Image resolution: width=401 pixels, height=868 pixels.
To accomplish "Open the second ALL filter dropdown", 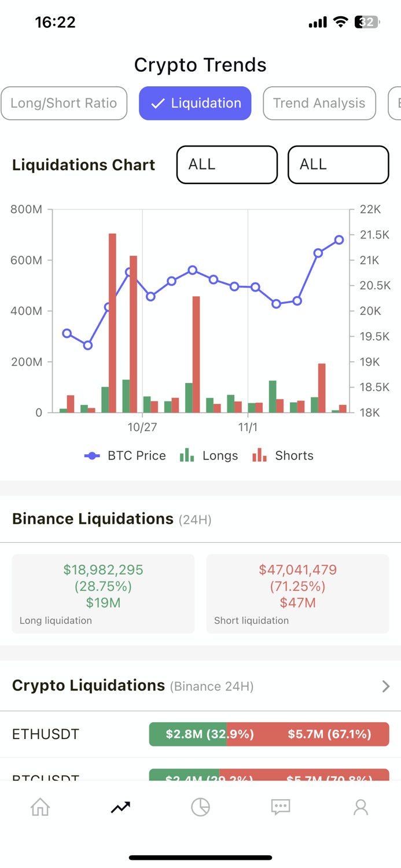I will coord(338,164).
